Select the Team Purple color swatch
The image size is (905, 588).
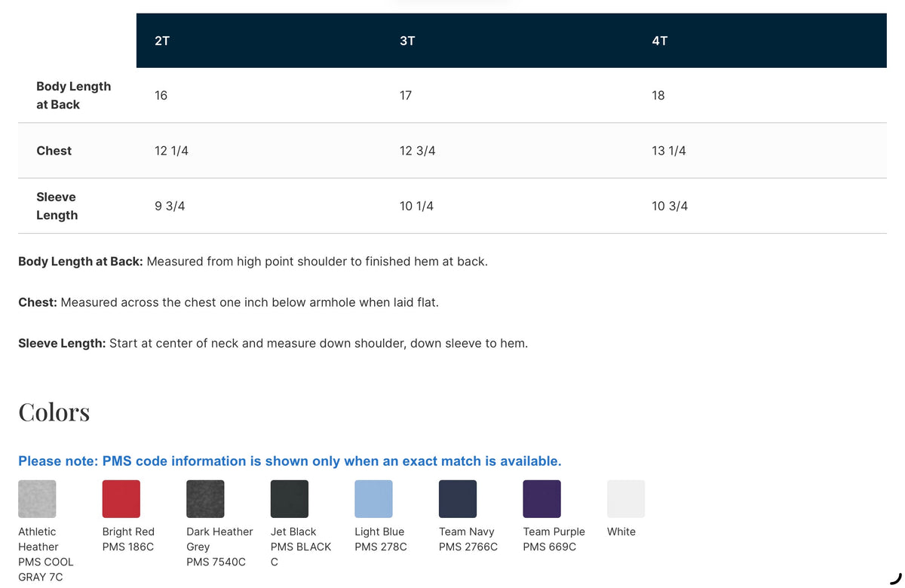(x=541, y=499)
